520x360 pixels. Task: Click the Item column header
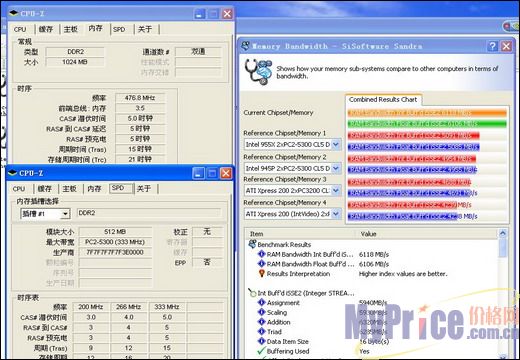[x=301, y=234]
